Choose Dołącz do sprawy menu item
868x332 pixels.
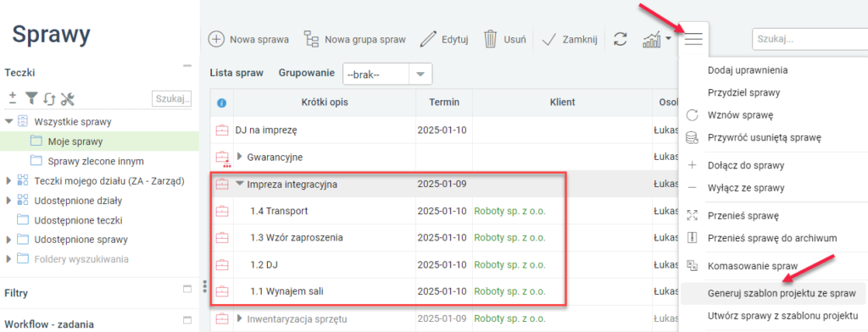click(x=745, y=165)
